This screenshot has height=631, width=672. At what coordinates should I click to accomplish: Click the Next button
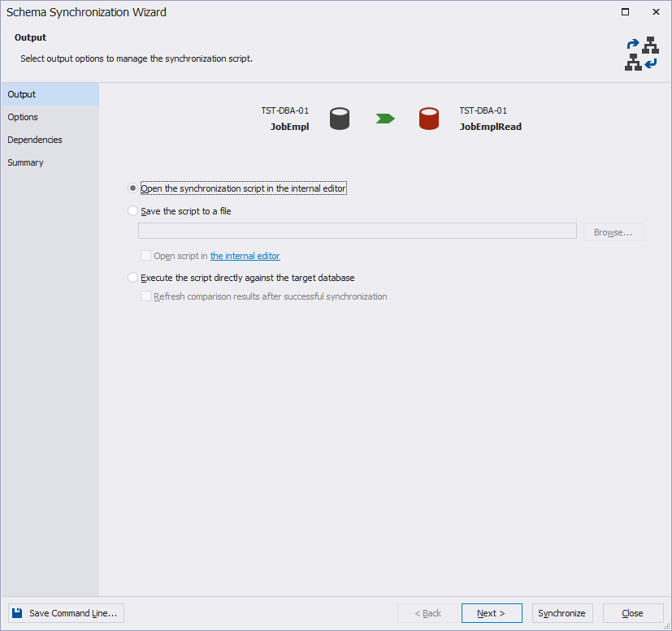click(x=492, y=613)
